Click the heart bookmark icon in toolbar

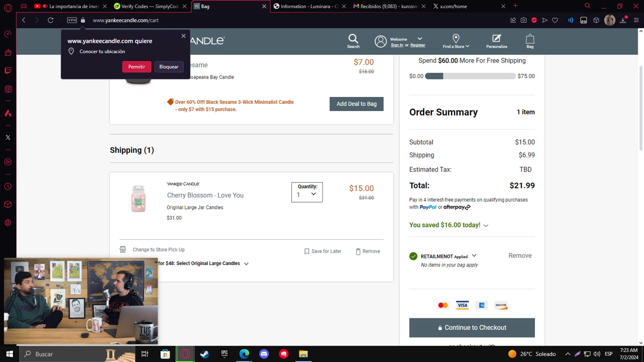point(555,20)
